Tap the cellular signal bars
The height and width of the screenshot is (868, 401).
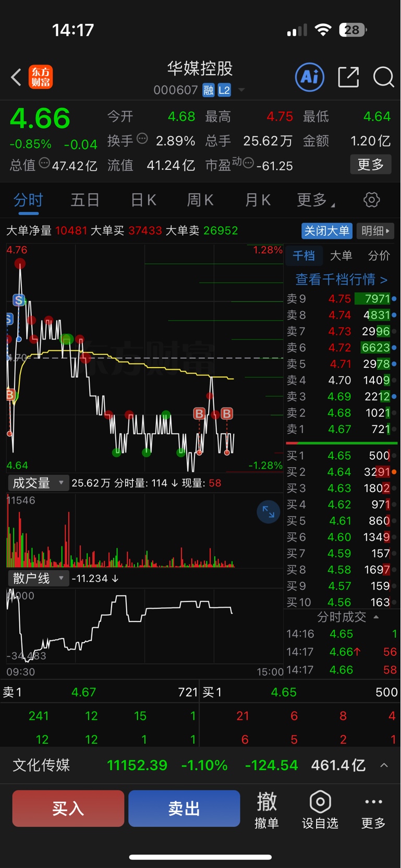(x=297, y=30)
